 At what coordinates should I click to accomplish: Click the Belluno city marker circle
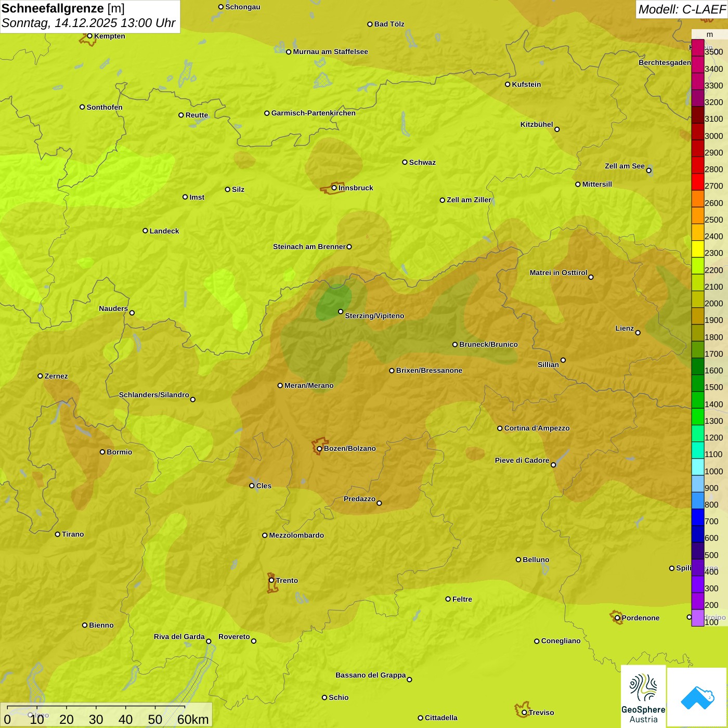pyautogui.click(x=518, y=560)
